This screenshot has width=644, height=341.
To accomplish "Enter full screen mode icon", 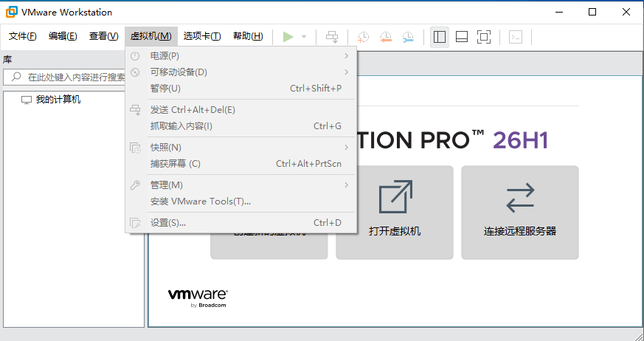I will (x=484, y=37).
